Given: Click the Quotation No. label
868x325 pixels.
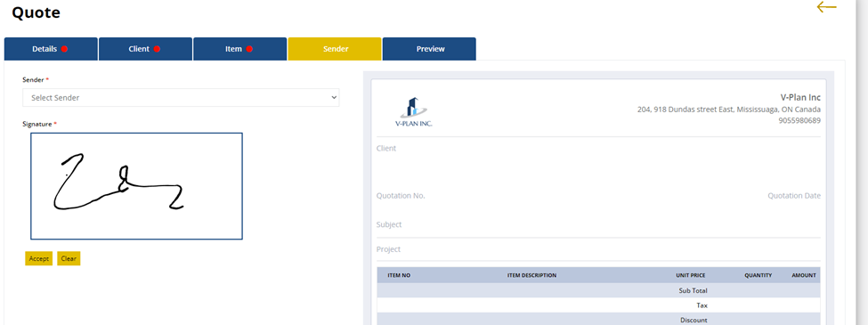Looking at the screenshot, I should [401, 196].
